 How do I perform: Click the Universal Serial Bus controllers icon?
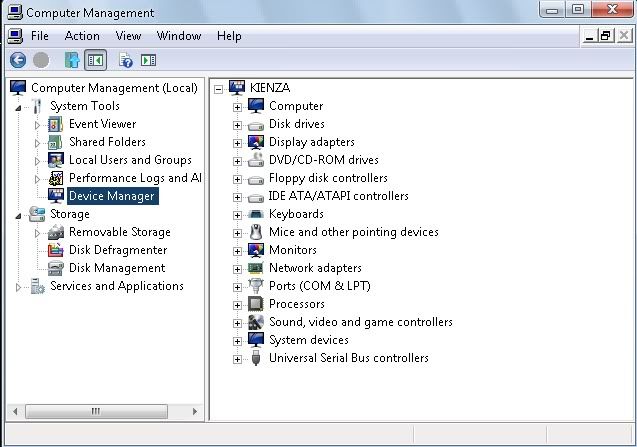tap(256, 358)
